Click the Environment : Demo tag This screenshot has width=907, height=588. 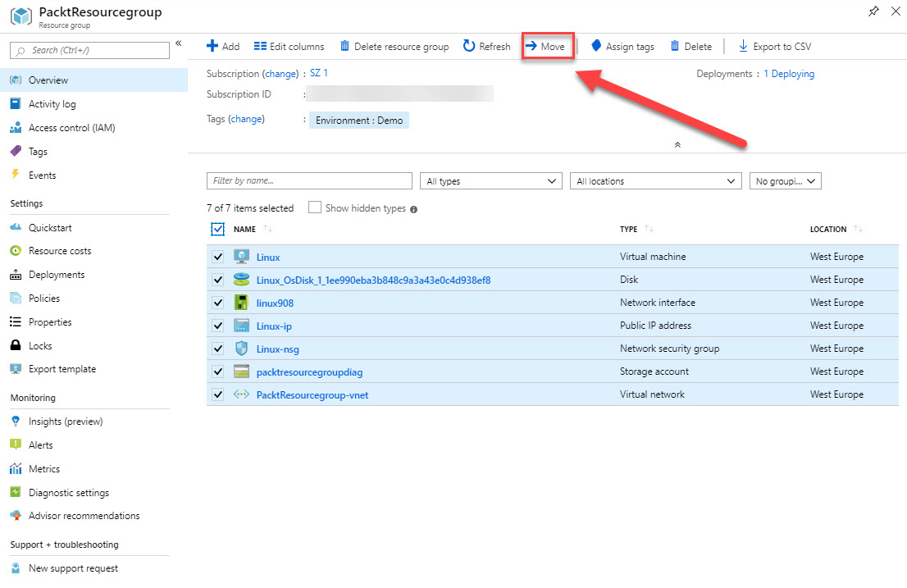coord(359,121)
